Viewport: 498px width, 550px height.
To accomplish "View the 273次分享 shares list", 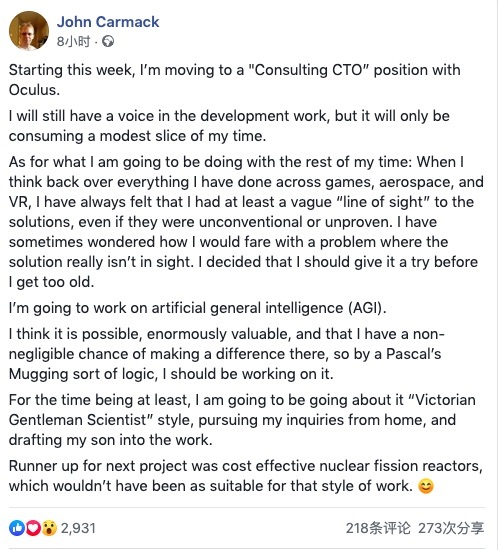I will (451, 528).
